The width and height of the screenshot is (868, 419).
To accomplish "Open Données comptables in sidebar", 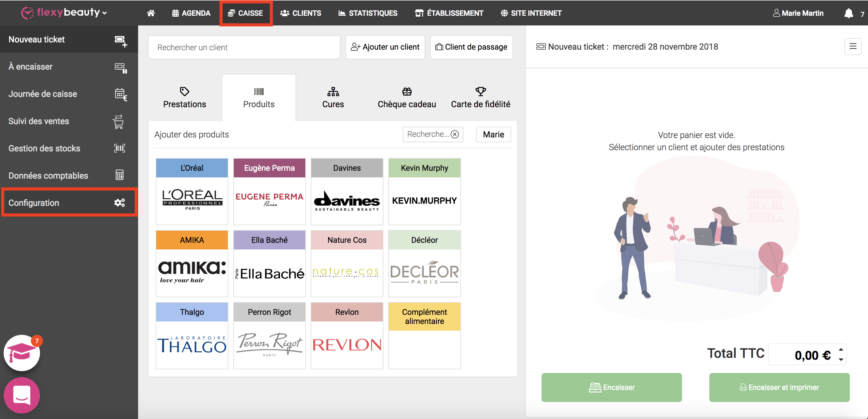I will 69,176.
